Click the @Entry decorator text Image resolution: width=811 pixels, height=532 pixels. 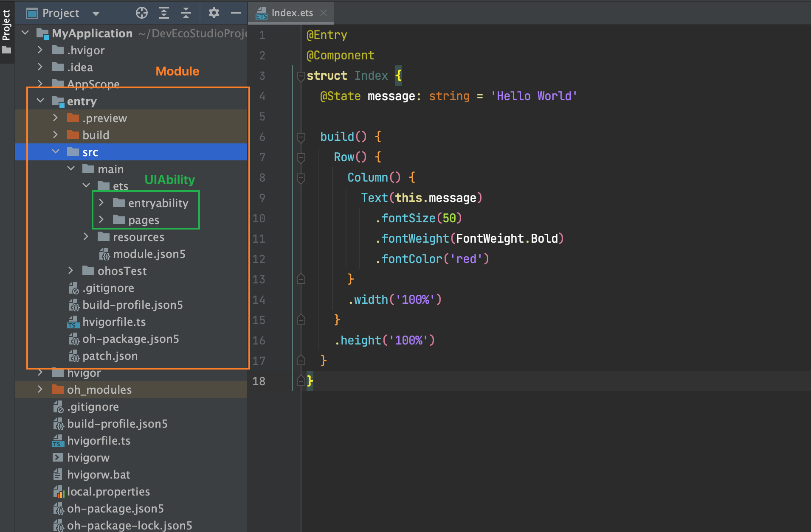click(327, 35)
